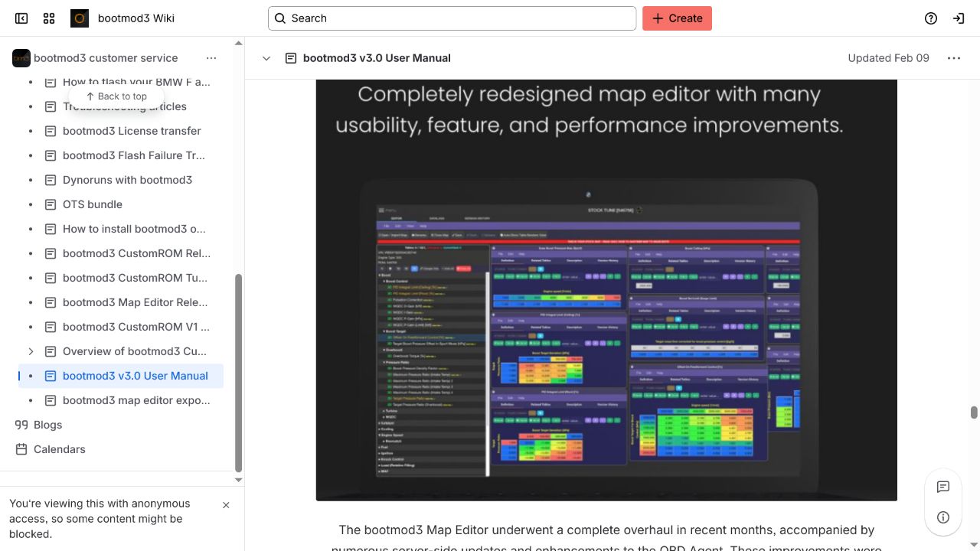Click the magnifier icon in Search box
This screenshot has height=551, width=980.
point(280,18)
